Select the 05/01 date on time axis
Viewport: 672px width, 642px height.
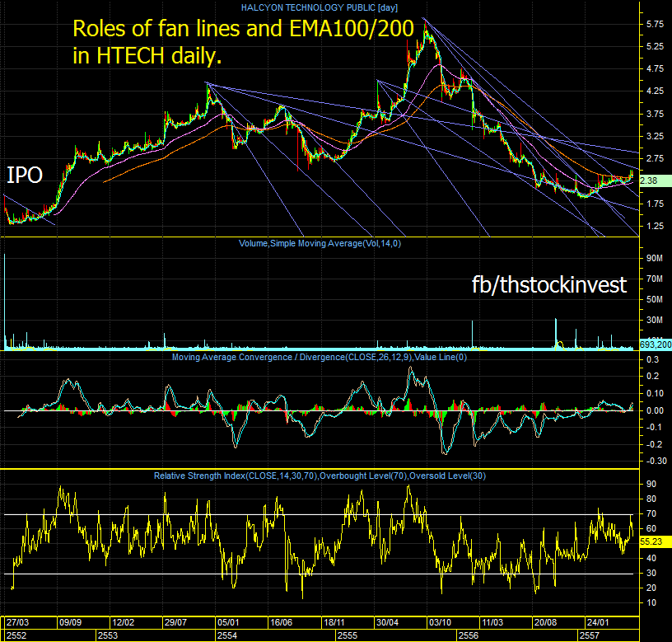pyautogui.click(x=228, y=622)
